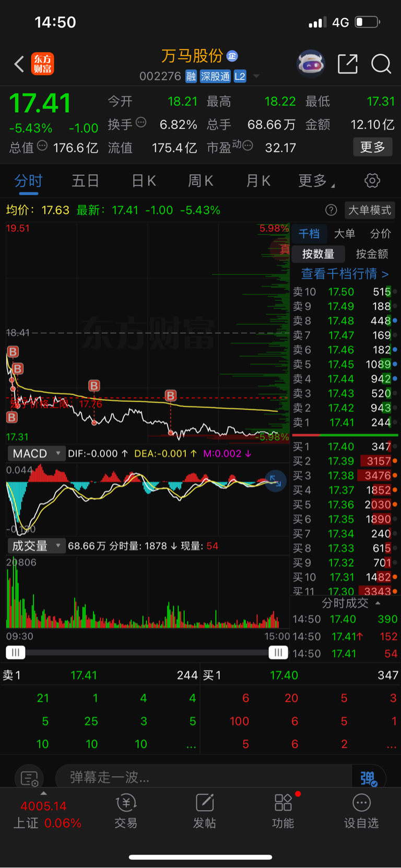
Task: Tap the expand chart fullscreen icon
Action: pyautogui.click(x=276, y=481)
